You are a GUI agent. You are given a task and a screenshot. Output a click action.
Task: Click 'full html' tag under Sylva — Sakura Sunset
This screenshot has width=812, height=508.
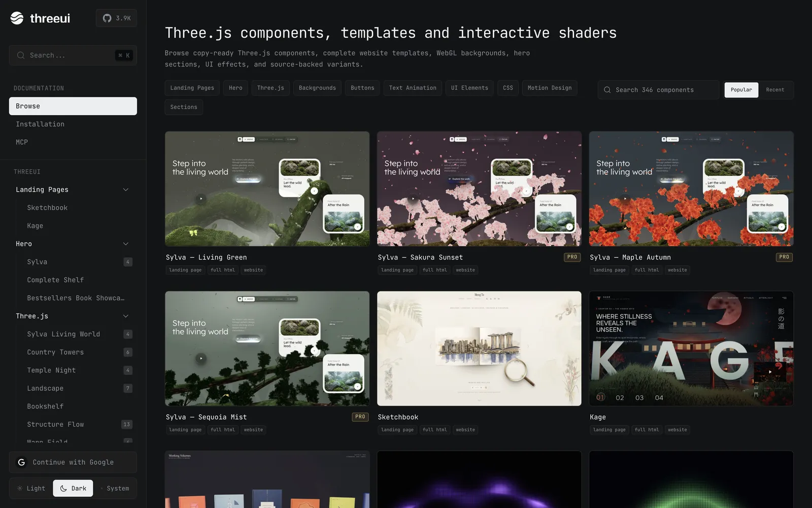point(435,270)
